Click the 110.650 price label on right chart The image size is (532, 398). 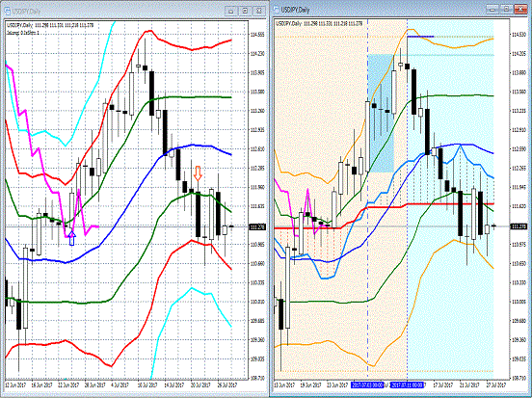(x=519, y=263)
